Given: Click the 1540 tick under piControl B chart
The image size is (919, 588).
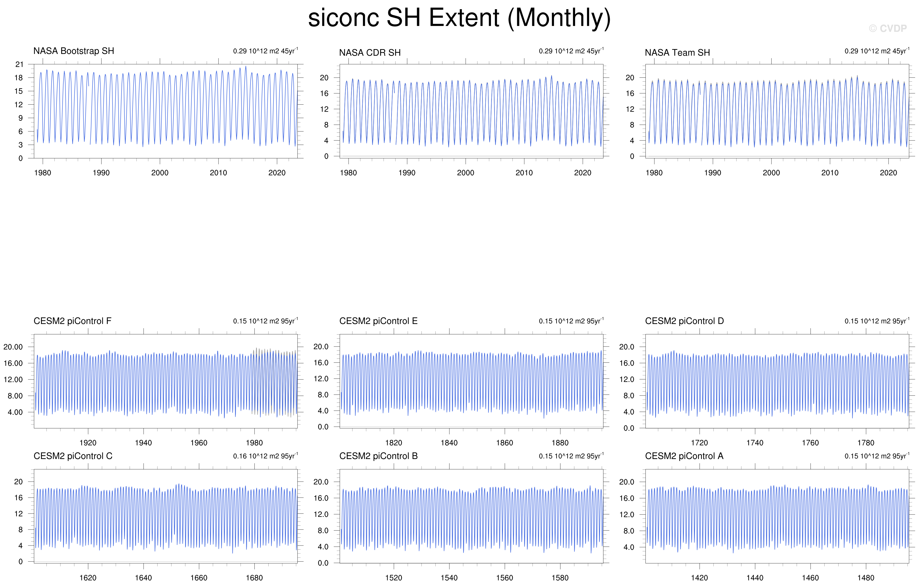Looking at the screenshot, I should pyautogui.click(x=449, y=578).
